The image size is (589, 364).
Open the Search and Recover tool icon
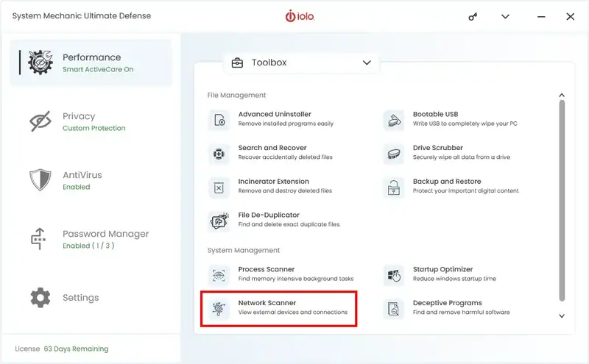tap(219, 154)
